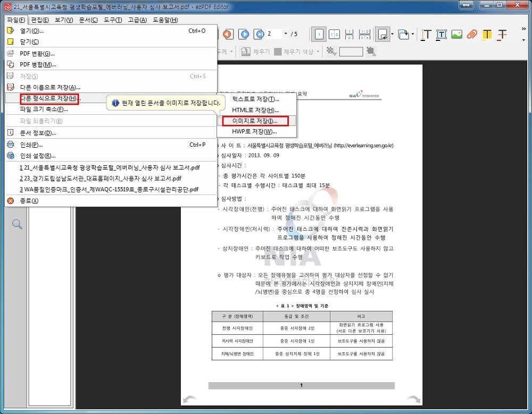Insert an image with the picture icon

[456, 34]
